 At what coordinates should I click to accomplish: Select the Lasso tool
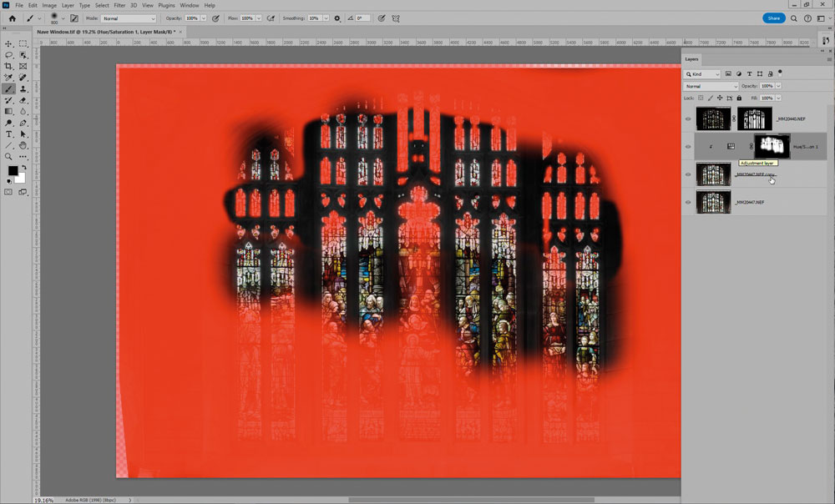(8, 55)
